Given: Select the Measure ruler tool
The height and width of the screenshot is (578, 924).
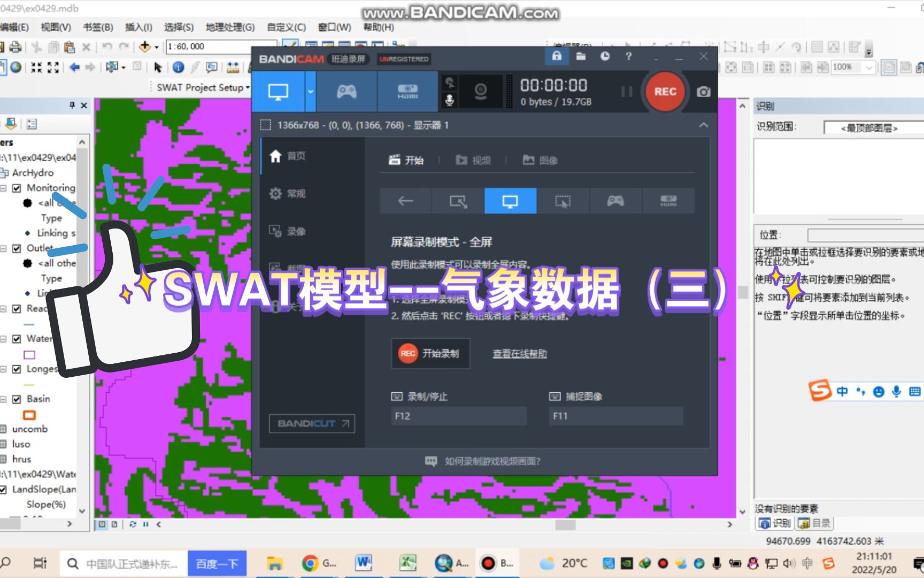Looking at the screenshot, I should point(233,67).
